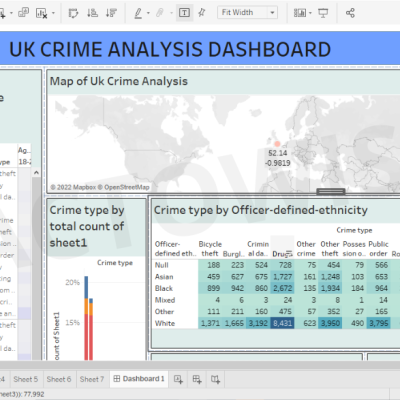Image resolution: width=400 pixels, height=400 pixels.
Task: Click the 20% axis label on bar chart
Action: tap(72, 283)
